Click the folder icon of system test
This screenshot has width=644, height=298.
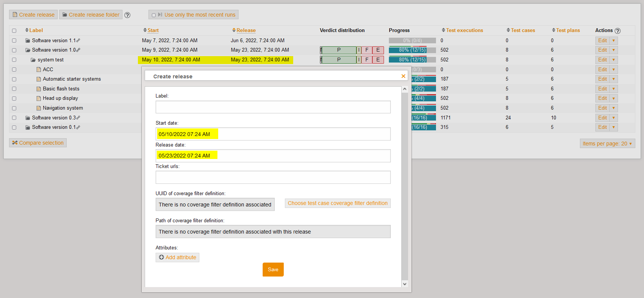pyautogui.click(x=33, y=60)
